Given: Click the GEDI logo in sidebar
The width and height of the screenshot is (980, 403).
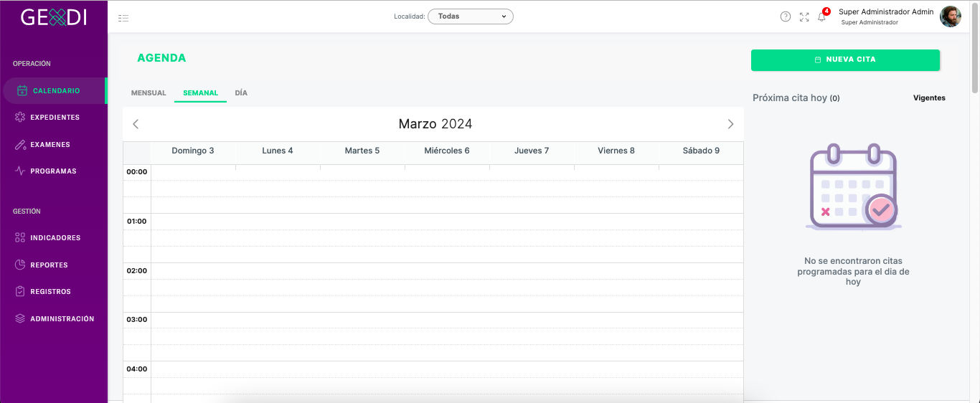Looking at the screenshot, I should (x=54, y=17).
